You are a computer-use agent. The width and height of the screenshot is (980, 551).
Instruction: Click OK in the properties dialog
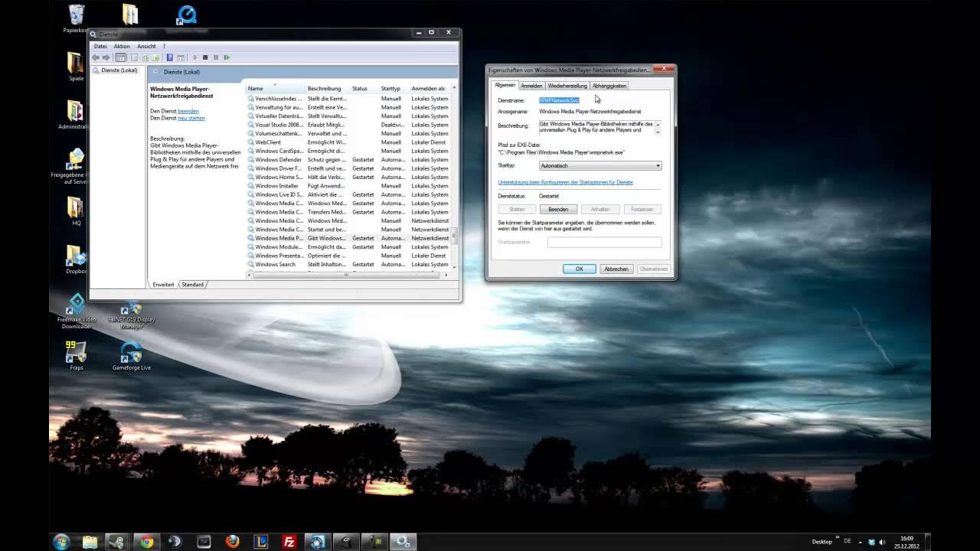pos(580,269)
